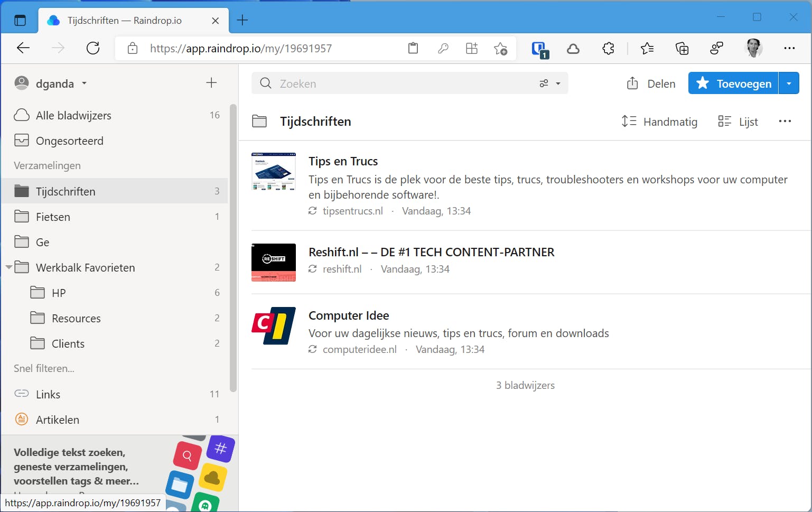Click the Alle bladwijzers cloud icon
This screenshot has height=512, width=812.
22,115
